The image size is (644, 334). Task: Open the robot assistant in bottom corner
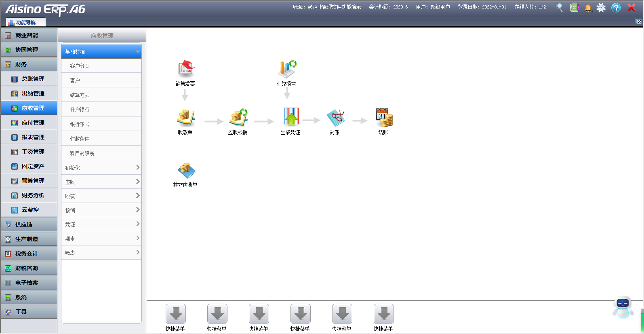pos(623,307)
